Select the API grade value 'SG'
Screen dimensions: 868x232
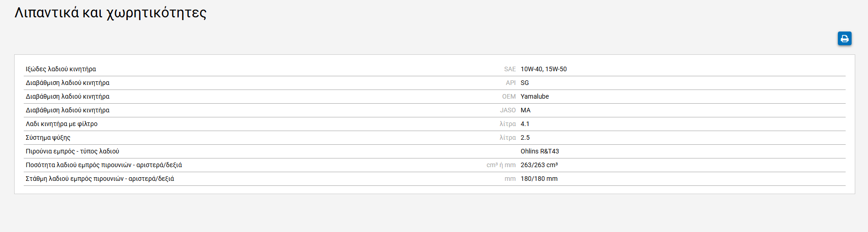525,83
